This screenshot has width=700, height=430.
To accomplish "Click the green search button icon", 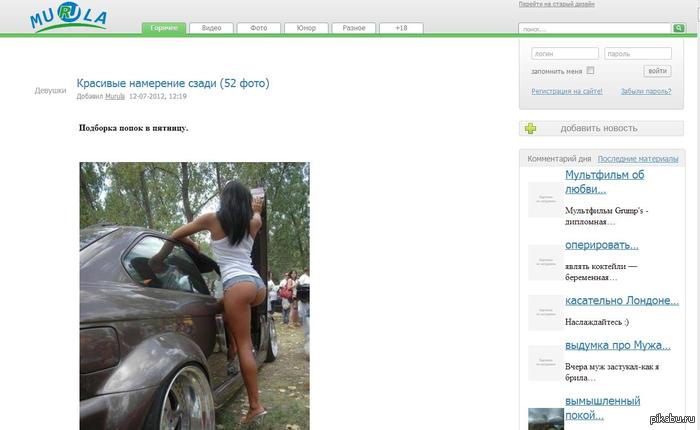I will 678,28.
